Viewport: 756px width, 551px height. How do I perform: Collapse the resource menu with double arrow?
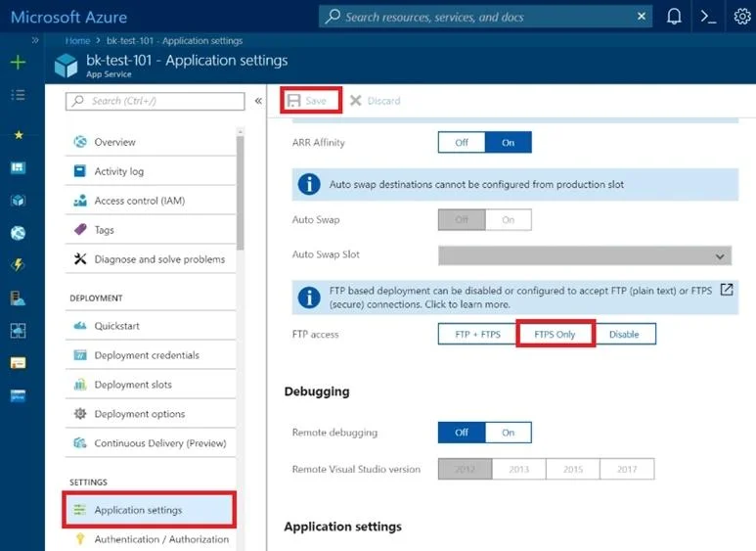pyautogui.click(x=258, y=101)
